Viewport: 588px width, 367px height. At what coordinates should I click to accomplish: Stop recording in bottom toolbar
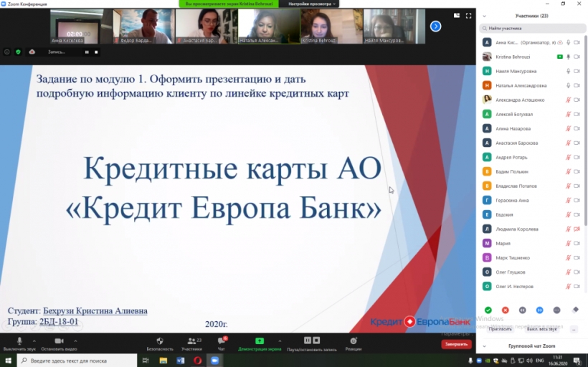tap(316, 340)
